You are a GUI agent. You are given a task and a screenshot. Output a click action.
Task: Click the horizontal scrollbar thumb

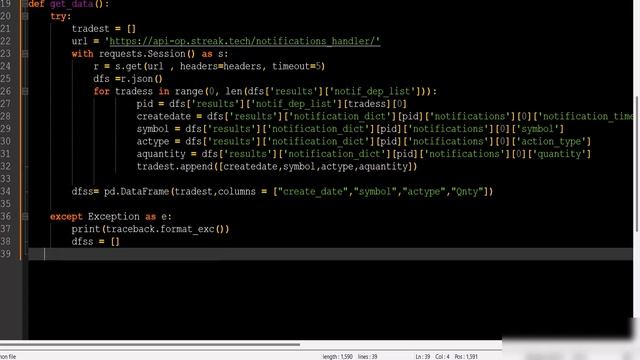point(150,344)
